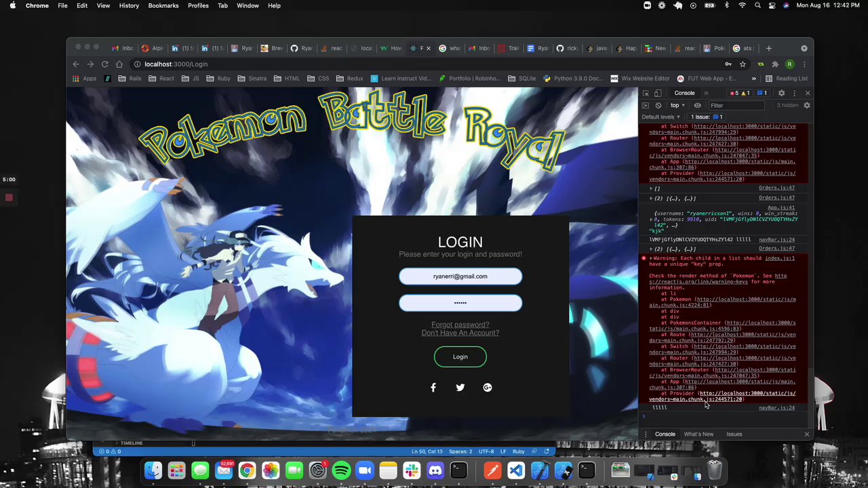Select the Console tab in DevTools
The height and width of the screenshot is (488, 868).
click(x=684, y=93)
